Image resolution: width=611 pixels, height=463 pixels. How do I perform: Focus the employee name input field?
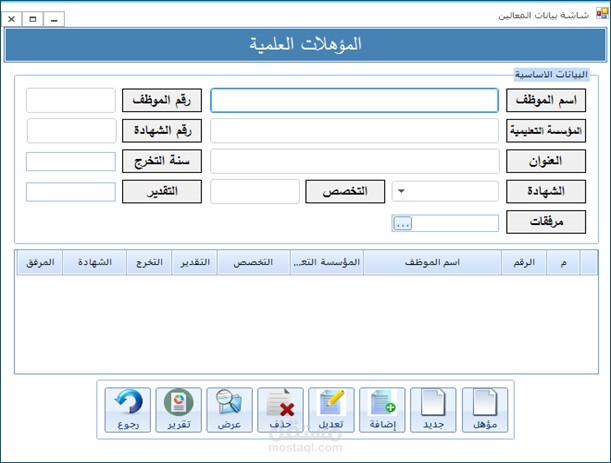pos(354,100)
